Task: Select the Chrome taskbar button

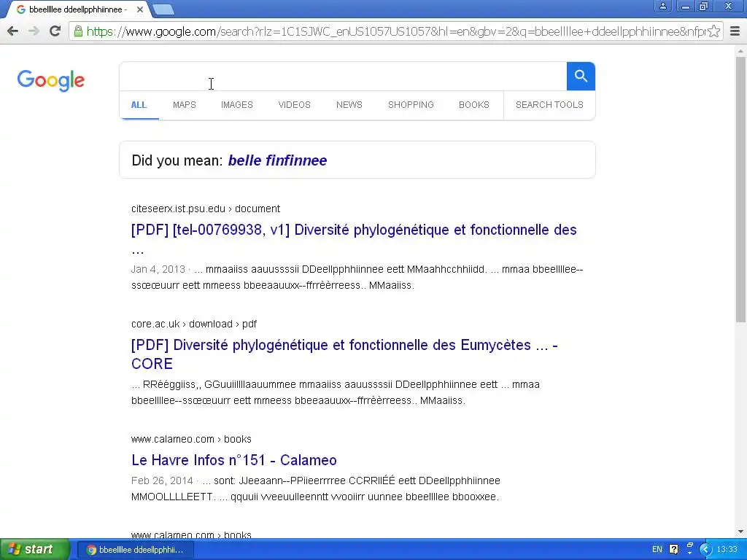Action: [135, 550]
